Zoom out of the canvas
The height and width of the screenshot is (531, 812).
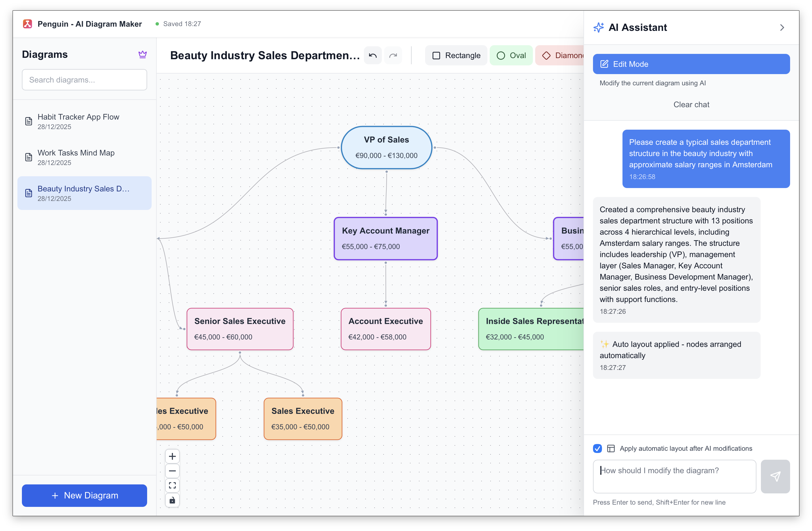coord(172,471)
